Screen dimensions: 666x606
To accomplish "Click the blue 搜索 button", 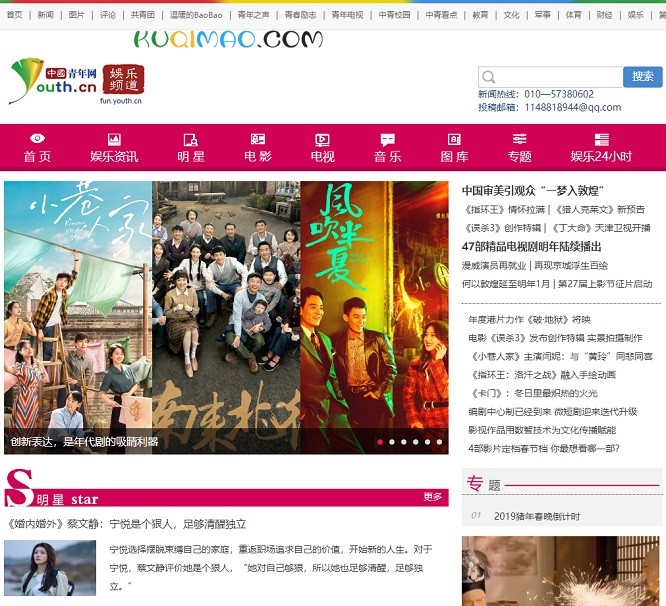I will click(643, 77).
